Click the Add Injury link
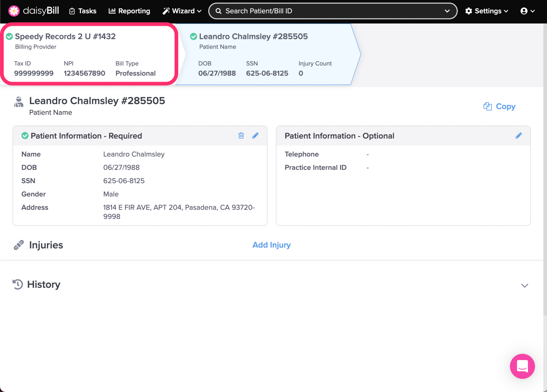Viewport: 547px width, 392px height. [271, 245]
